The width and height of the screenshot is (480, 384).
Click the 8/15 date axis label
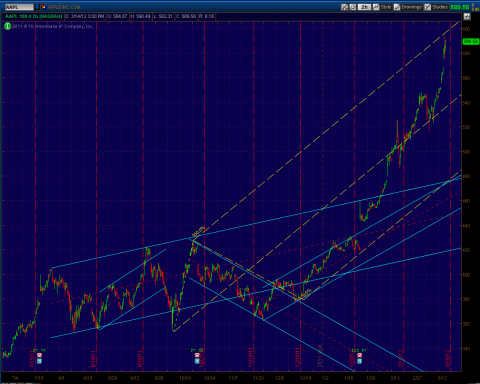(x=87, y=378)
